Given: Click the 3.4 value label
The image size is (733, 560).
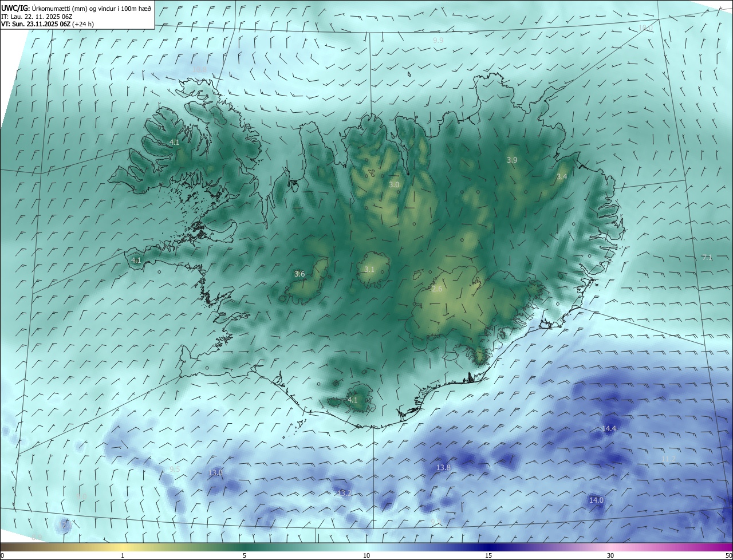Looking at the screenshot, I should click(562, 177).
